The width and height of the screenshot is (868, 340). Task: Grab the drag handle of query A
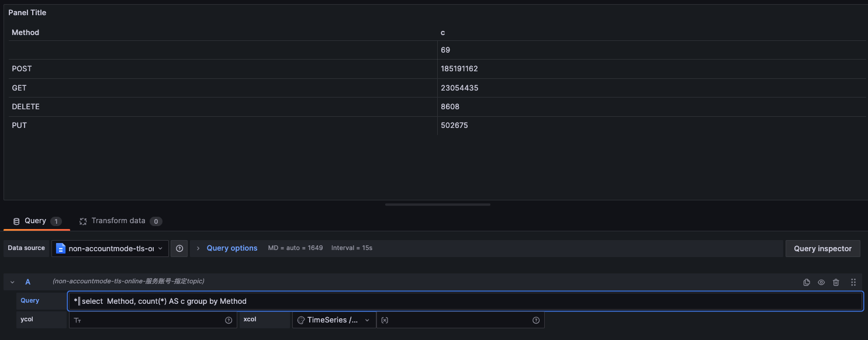pos(853,282)
